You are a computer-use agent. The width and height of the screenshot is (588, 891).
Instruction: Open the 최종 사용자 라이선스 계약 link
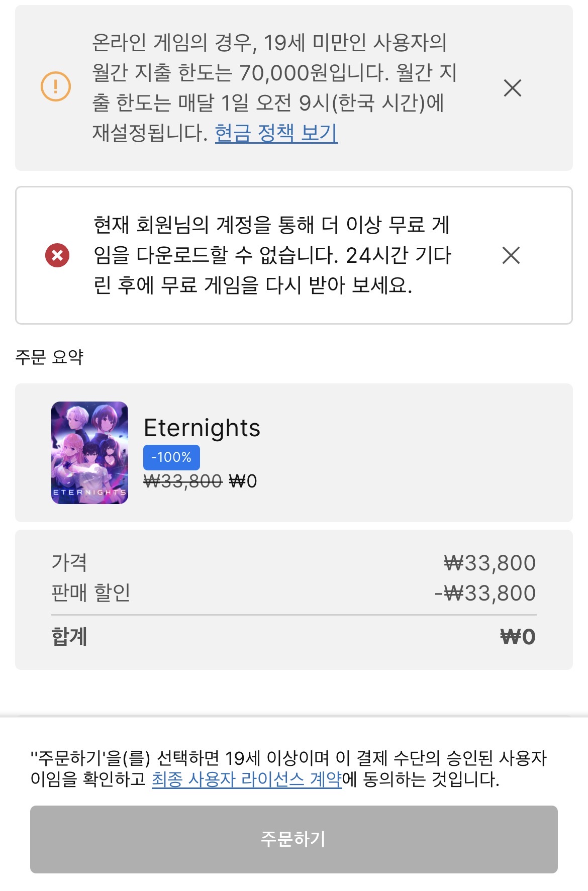click(246, 779)
